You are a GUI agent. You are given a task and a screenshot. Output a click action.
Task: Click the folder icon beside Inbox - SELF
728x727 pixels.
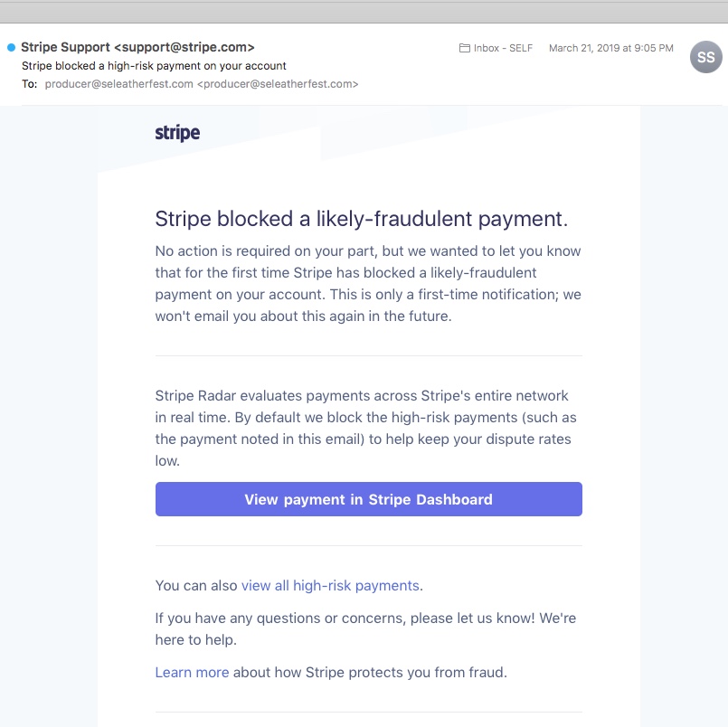click(465, 48)
